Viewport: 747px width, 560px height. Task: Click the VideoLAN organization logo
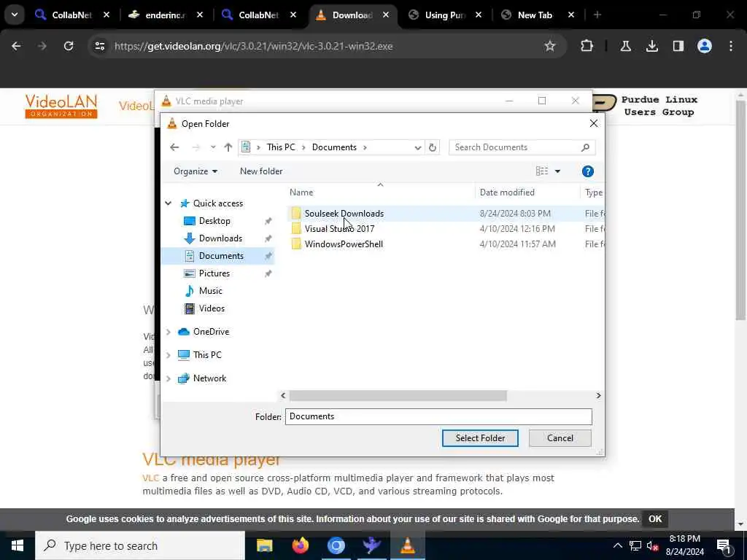[x=61, y=106]
